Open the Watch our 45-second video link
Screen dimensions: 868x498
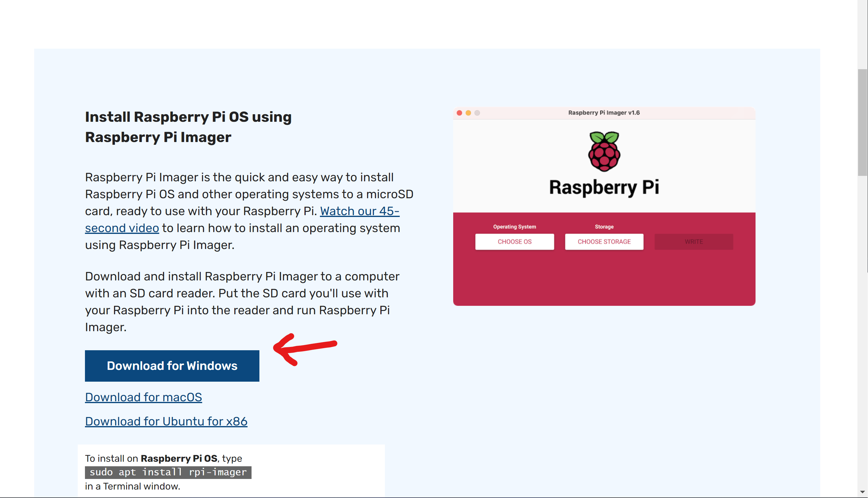[x=359, y=211]
